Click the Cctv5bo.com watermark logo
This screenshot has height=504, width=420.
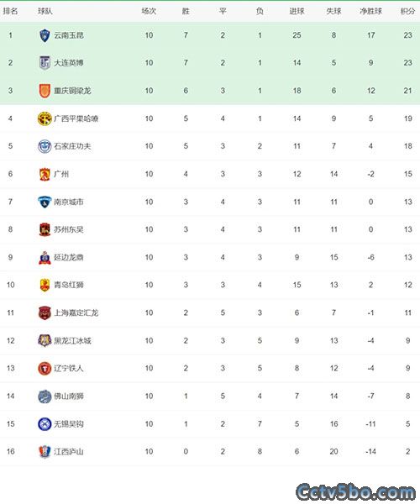click(355, 491)
